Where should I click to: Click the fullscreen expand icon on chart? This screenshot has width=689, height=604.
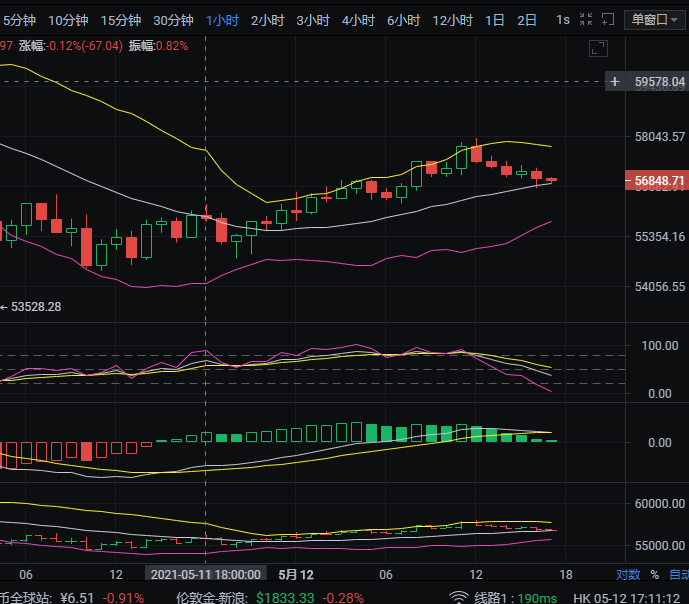[598, 48]
